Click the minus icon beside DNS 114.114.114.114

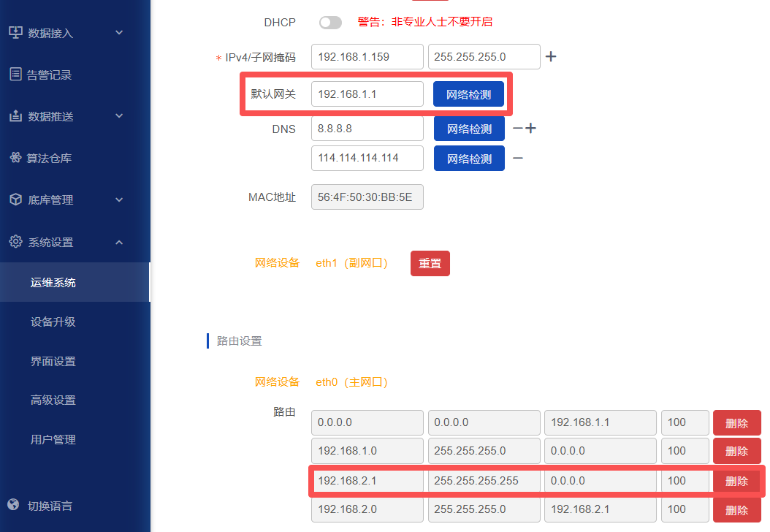click(x=517, y=158)
